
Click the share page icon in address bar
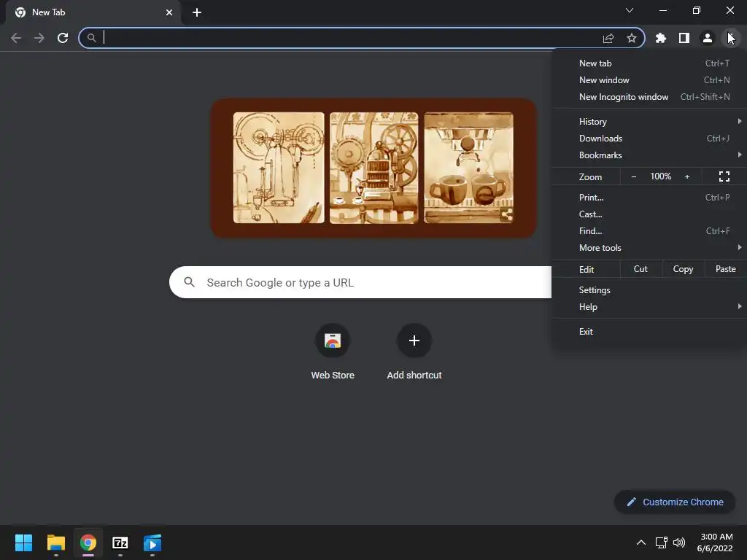click(x=608, y=38)
